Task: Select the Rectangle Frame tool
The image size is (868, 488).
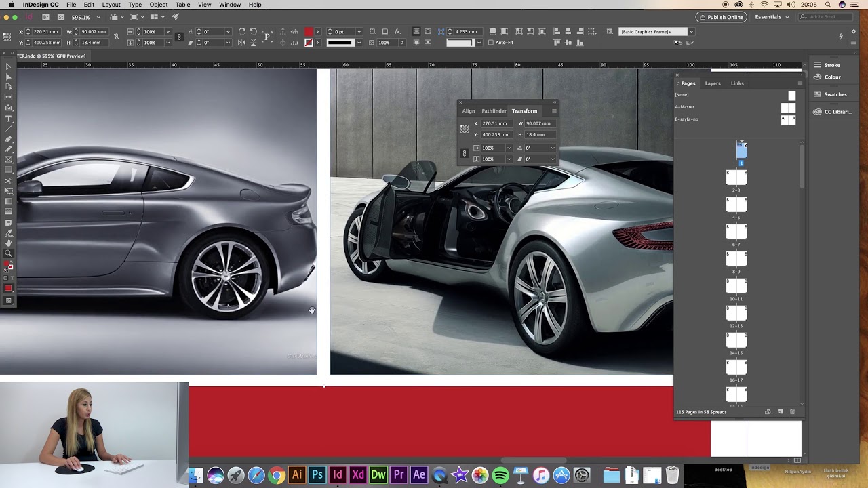Action: [8, 159]
